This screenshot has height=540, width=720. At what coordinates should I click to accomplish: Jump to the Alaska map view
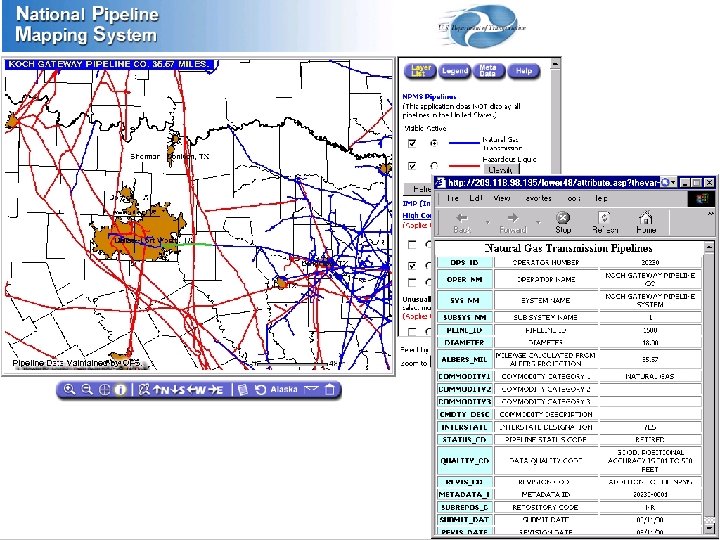point(284,389)
